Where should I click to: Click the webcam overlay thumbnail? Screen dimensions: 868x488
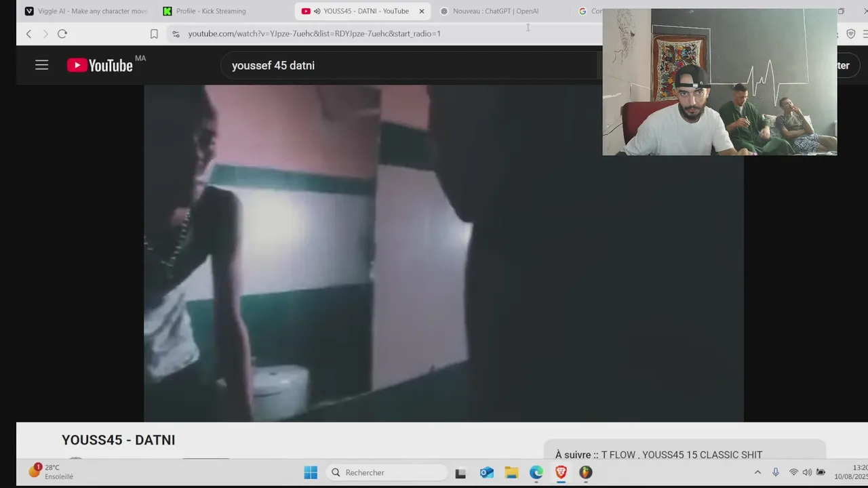coord(719,82)
